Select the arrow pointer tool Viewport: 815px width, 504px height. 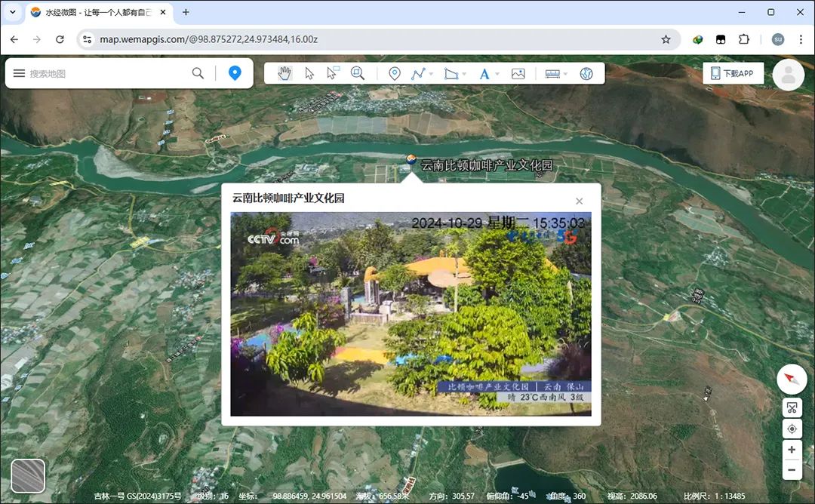(309, 74)
